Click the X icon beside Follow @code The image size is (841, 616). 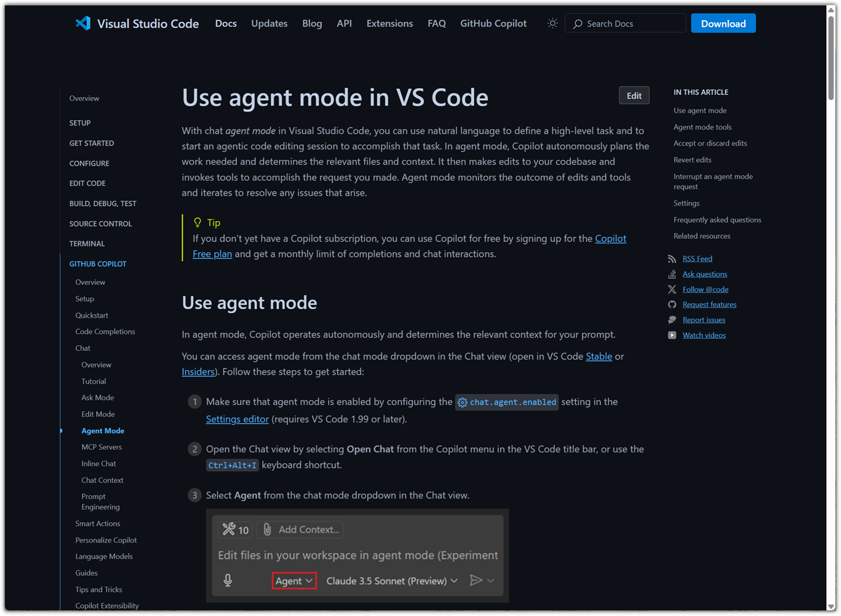pos(672,290)
